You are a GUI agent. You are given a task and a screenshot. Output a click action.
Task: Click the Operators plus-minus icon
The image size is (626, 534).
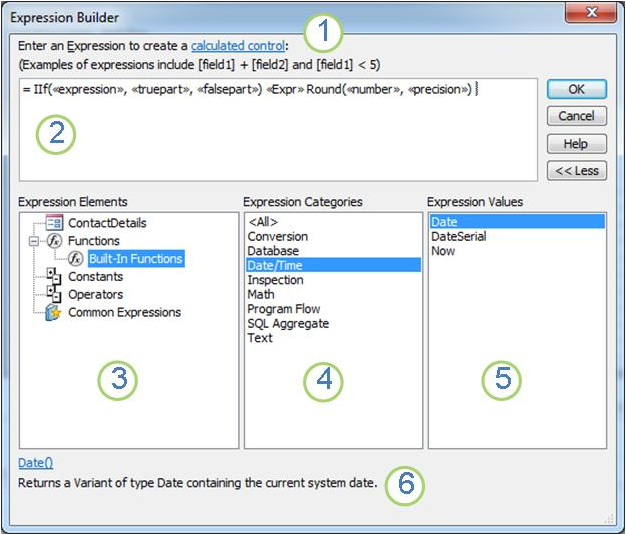coord(54,294)
